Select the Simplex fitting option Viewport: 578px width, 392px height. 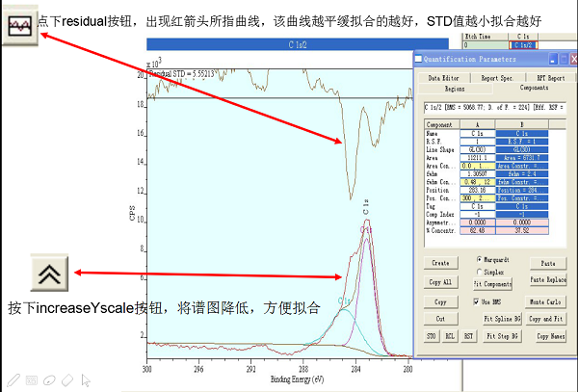pos(480,272)
